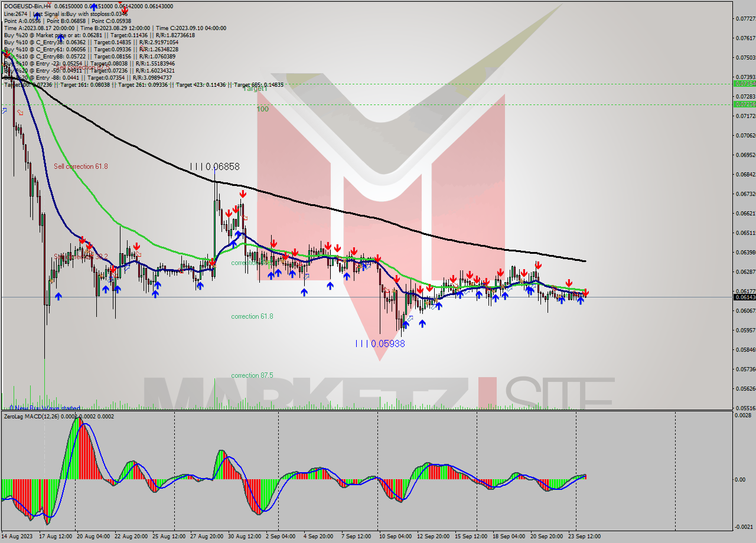This screenshot has width=756, height=543.
Task: Select the 'Entry -50: 0.04911' line
Action: [x=90, y=70]
